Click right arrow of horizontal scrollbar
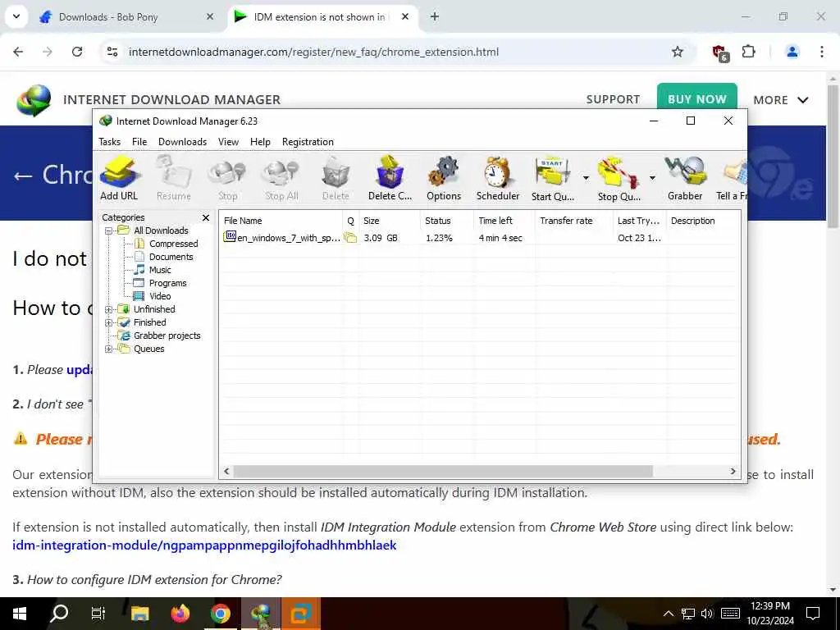 [733, 472]
